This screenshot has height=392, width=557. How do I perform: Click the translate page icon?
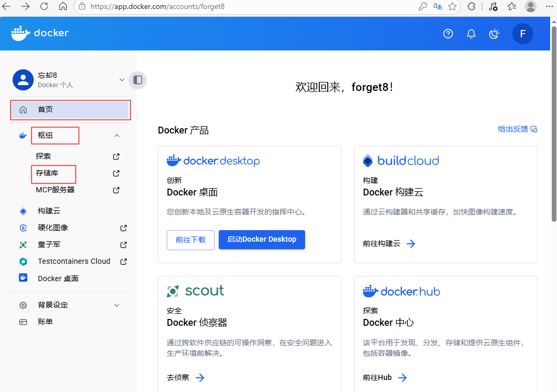tap(437, 6)
